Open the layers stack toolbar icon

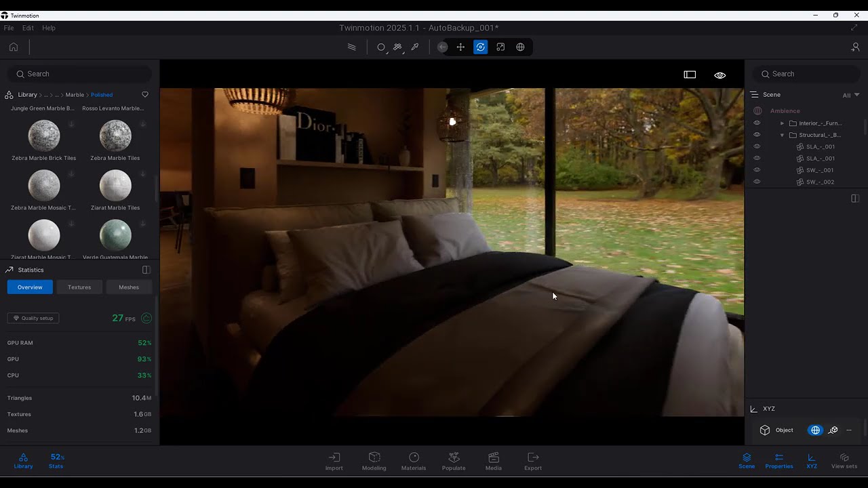pos(351,47)
